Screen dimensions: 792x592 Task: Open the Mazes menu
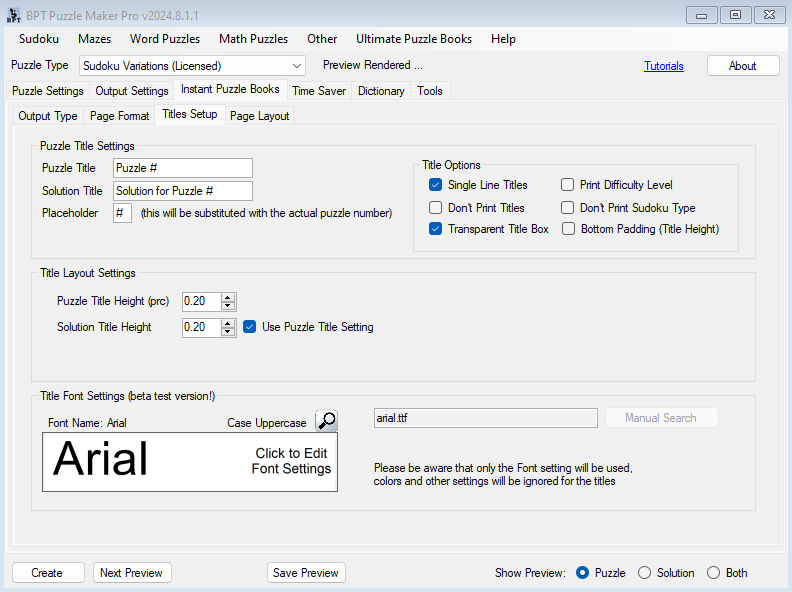click(94, 39)
